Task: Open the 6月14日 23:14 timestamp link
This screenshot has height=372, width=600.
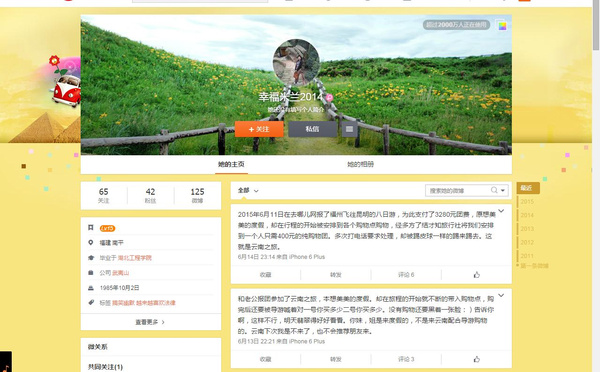Action: click(255, 257)
